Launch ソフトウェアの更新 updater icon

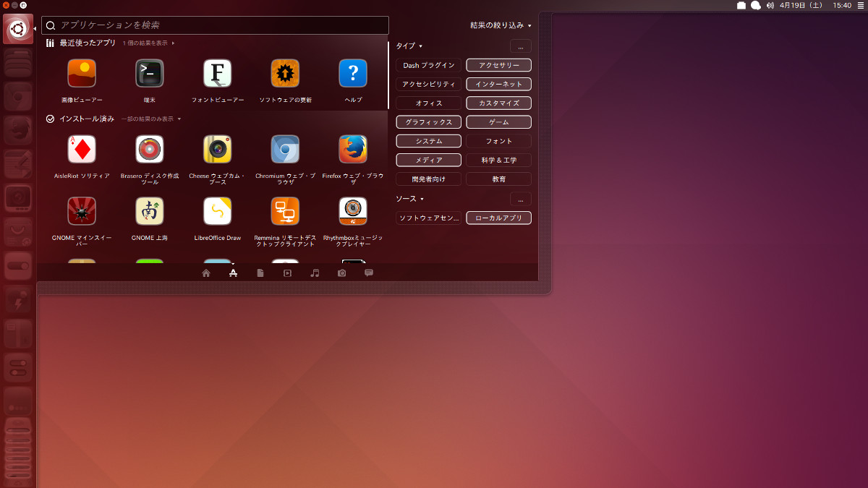tap(286, 73)
